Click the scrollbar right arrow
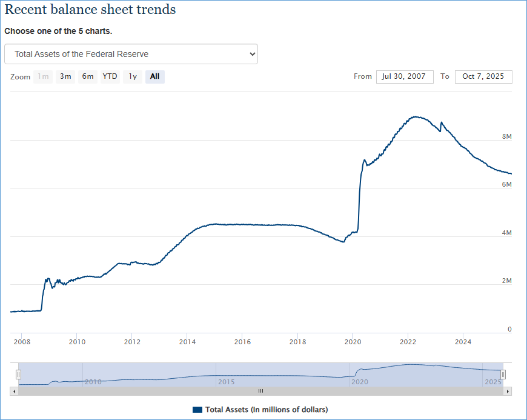 (508, 392)
